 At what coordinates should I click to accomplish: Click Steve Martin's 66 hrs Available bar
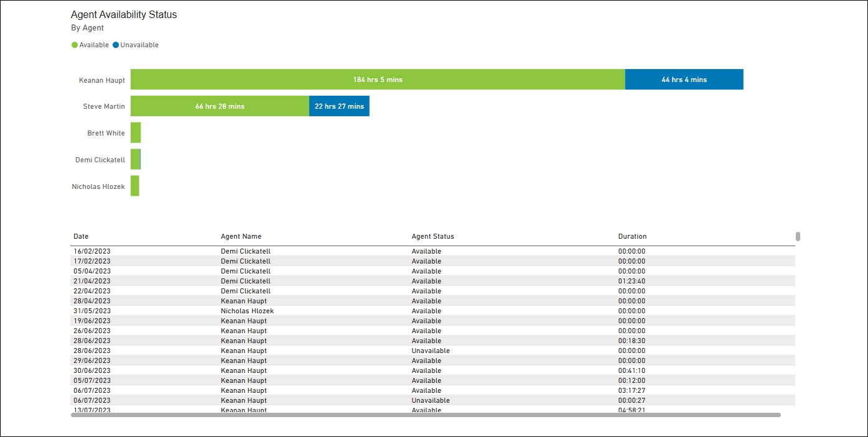tap(220, 106)
